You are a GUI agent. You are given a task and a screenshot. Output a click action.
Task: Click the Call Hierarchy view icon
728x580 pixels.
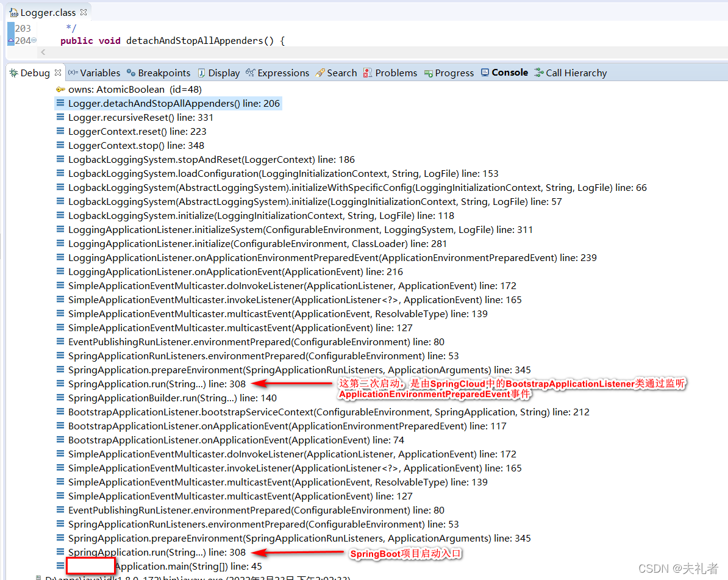538,73
